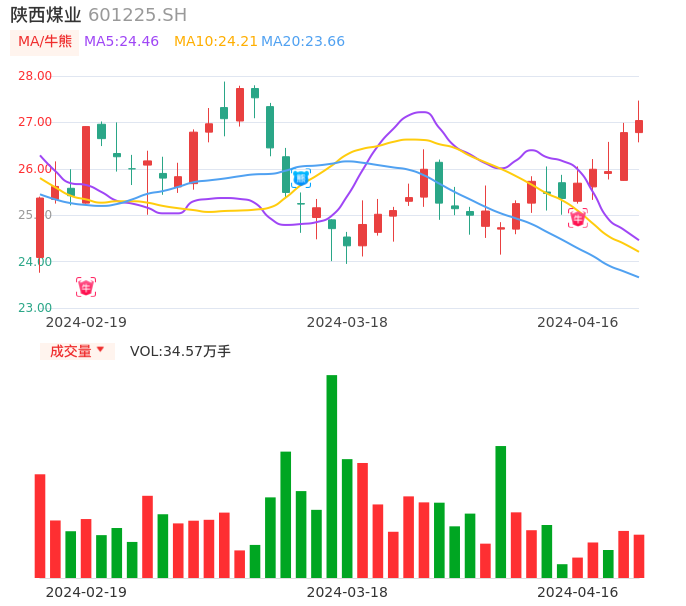Screen dimensions: 686x606
Task: Click the blue bear marker icon mid-chart
Action: pos(301,178)
